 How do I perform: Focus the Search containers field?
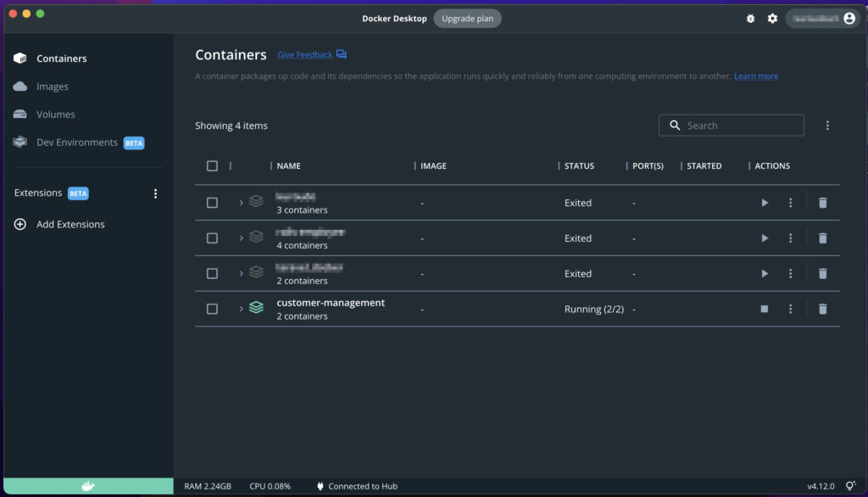[732, 126]
